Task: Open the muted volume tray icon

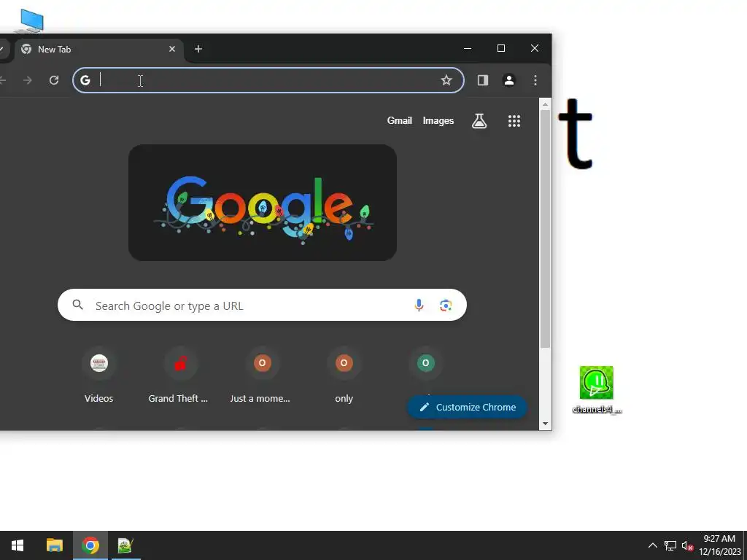Action: (x=687, y=545)
